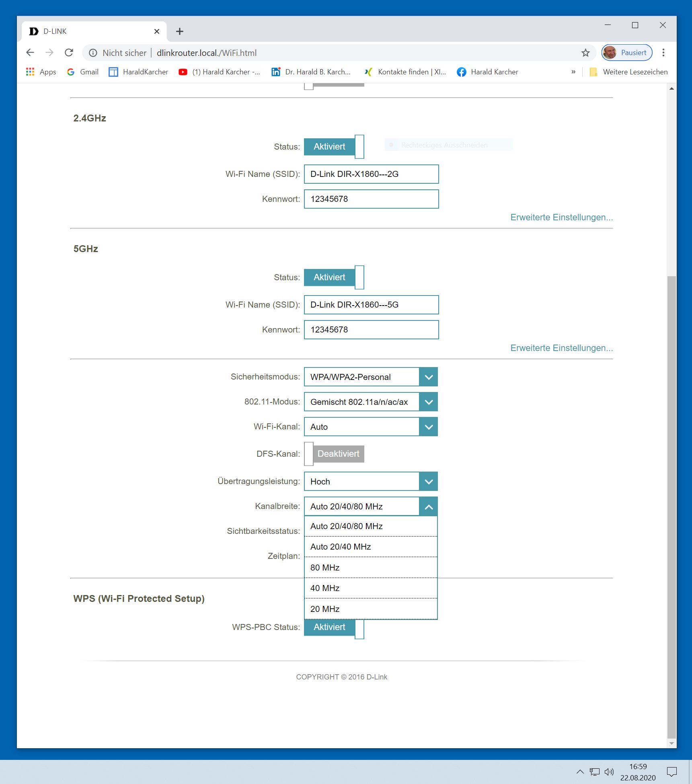
Task: Open the taskbar clock showing 16:59
Action: [x=638, y=772]
